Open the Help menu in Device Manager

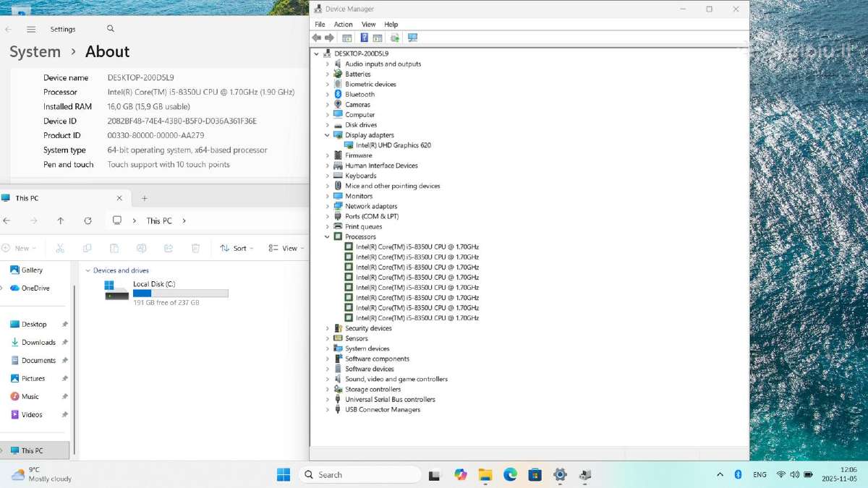[391, 25]
